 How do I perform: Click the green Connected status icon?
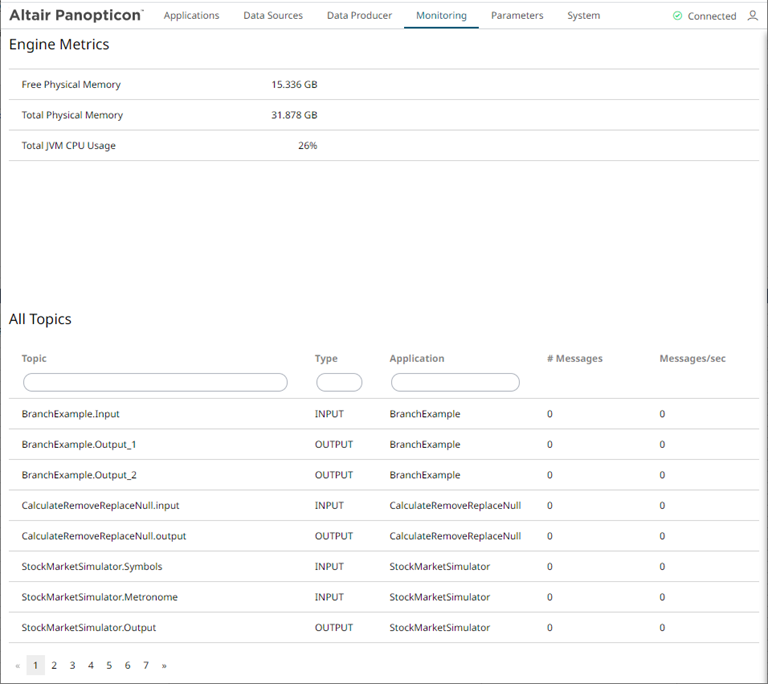[677, 16]
